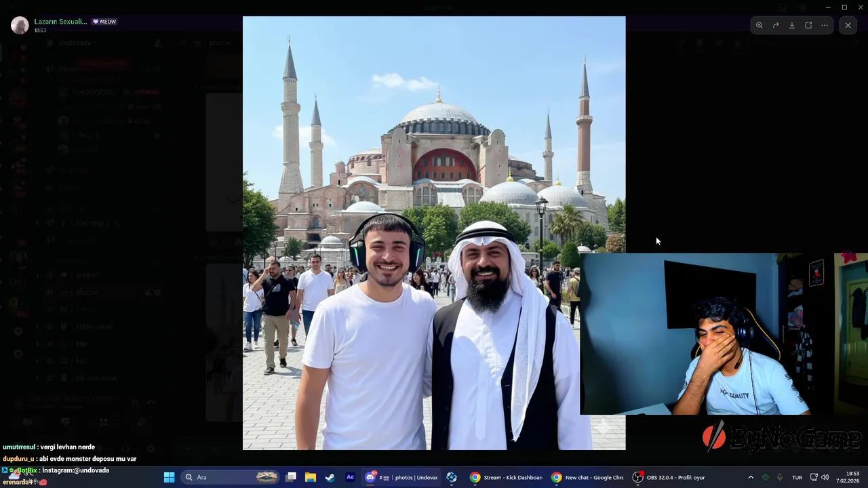Click the enlarged Hagia Sophia photo
This screenshot has height=488, width=868.
tap(434, 233)
